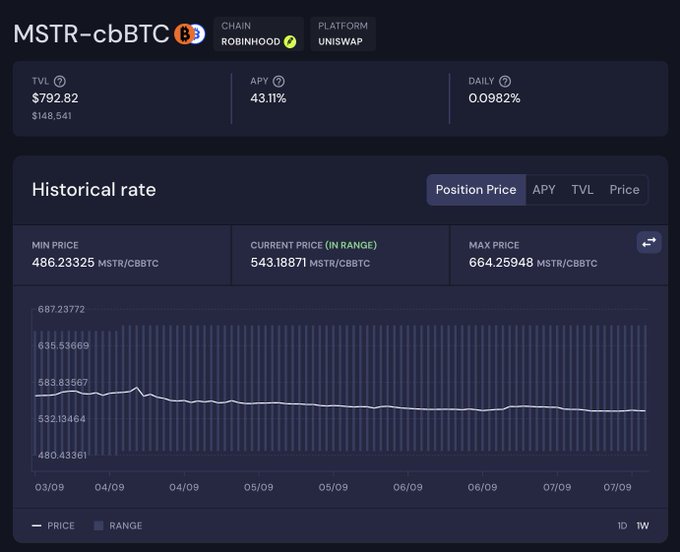Click the Historical rate heading
This screenshot has width=680, height=552.
coord(94,189)
